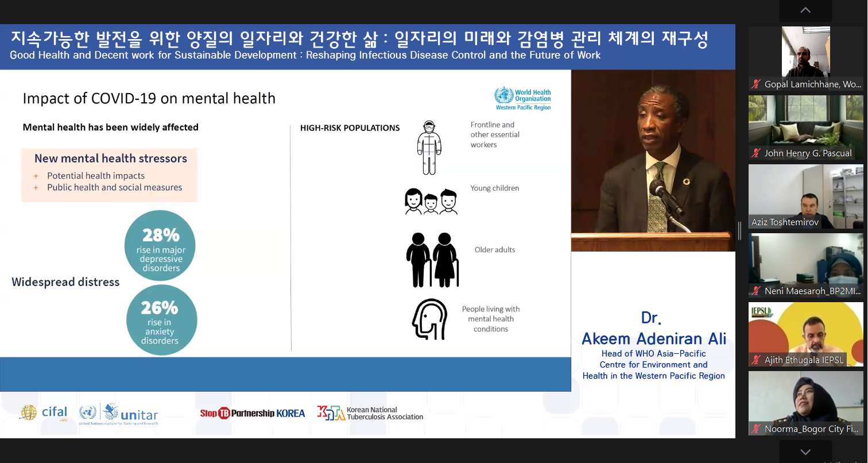The width and height of the screenshot is (868, 463).
Task: Click the mental health head profile icon
Action: click(x=429, y=319)
